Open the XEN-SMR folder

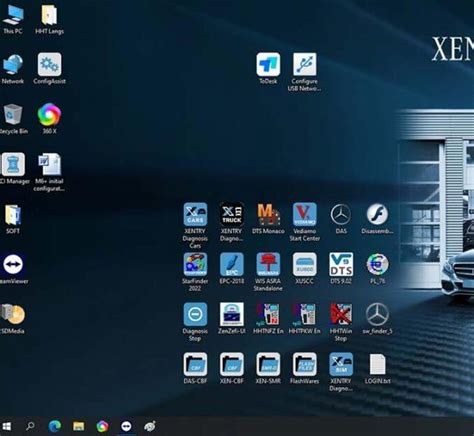click(268, 369)
